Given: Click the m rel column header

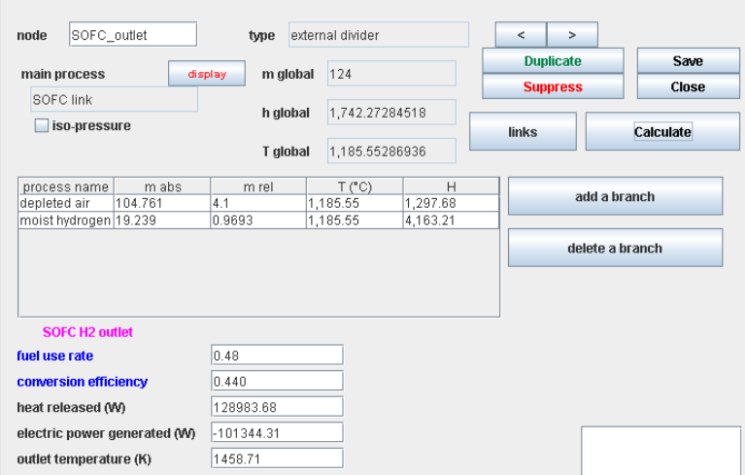Looking at the screenshot, I should click(258, 186).
